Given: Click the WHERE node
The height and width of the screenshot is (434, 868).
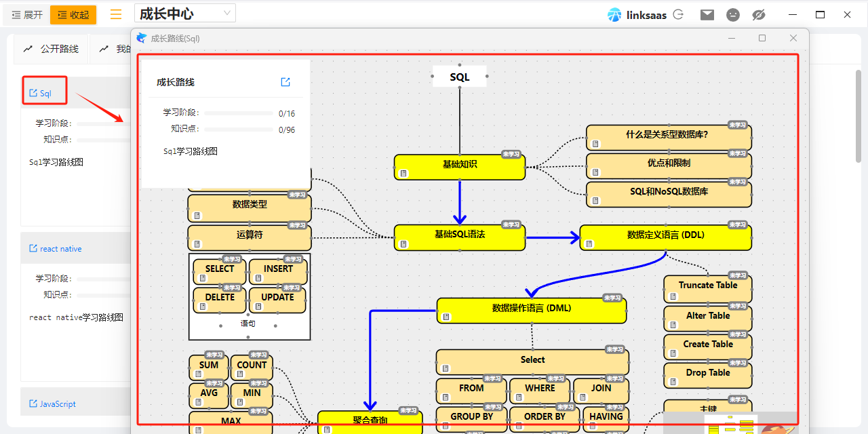Looking at the screenshot, I should (x=540, y=391).
